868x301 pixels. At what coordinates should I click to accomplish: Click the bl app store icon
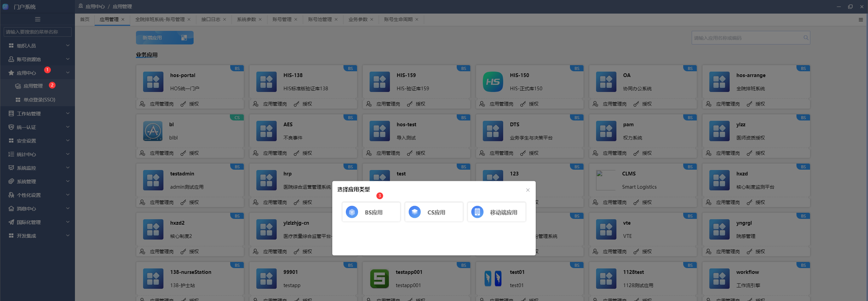point(153,131)
